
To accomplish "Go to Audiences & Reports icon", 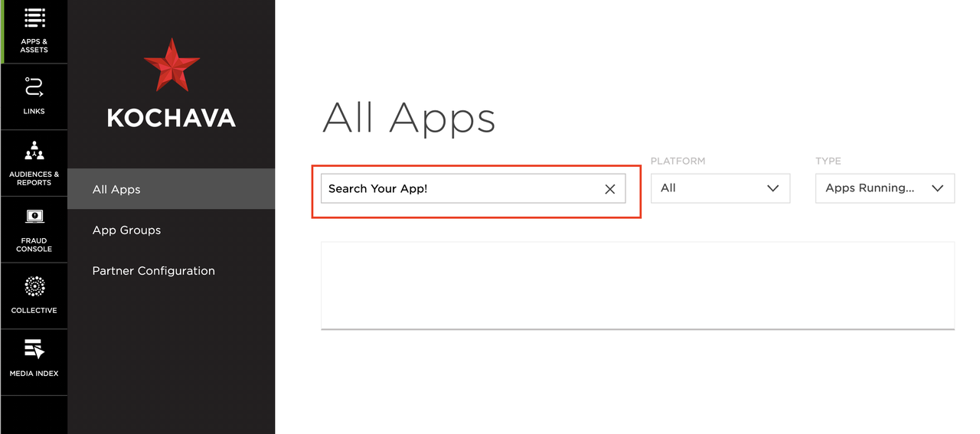I will pyautogui.click(x=34, y=150).
